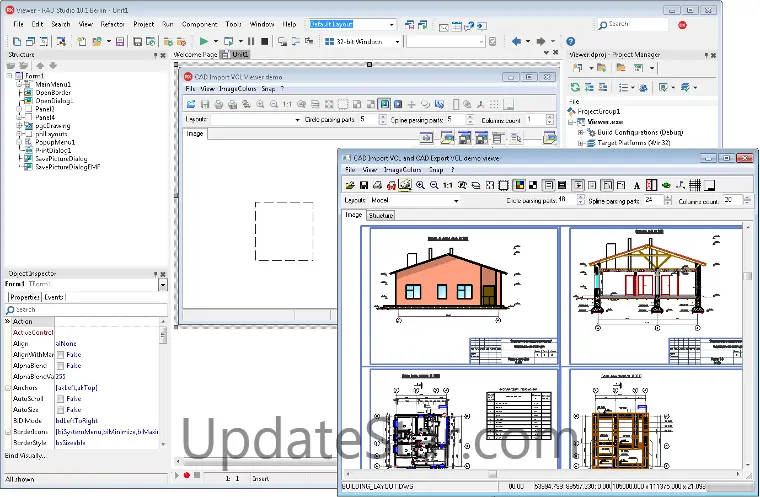
Task: Click the green Run arrow in IDE toolbar
Action: pyautogui.click(x=204, y=41)
